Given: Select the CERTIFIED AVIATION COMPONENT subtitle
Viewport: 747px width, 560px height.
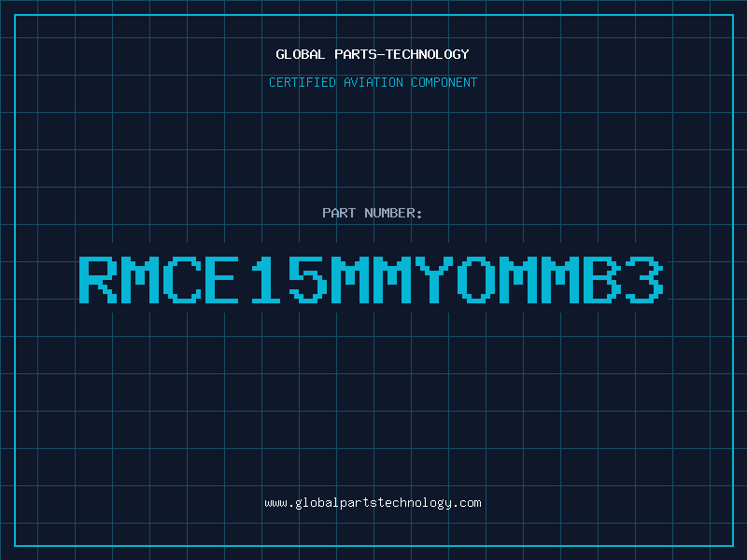Looking at the screenshot, I should point(373,82).
